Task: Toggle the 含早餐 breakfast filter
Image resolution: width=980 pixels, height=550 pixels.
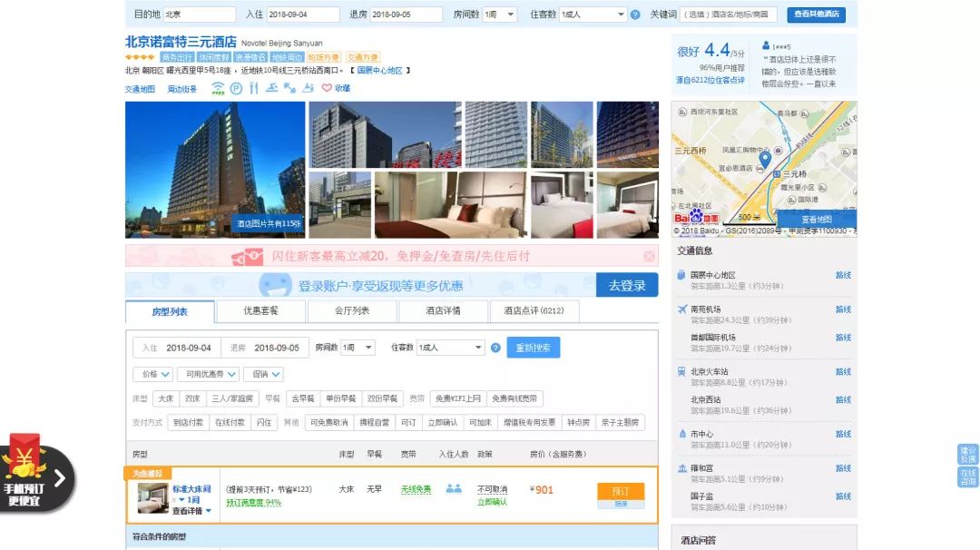Action: [x=300, y=398]
